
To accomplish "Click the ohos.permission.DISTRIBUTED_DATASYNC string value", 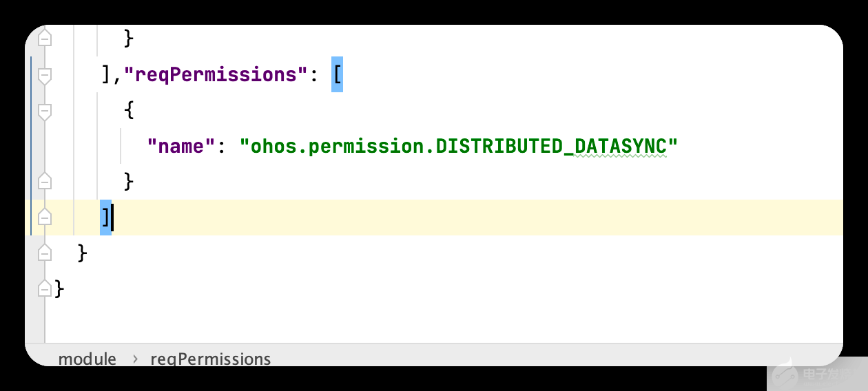I will pos(459,146).
